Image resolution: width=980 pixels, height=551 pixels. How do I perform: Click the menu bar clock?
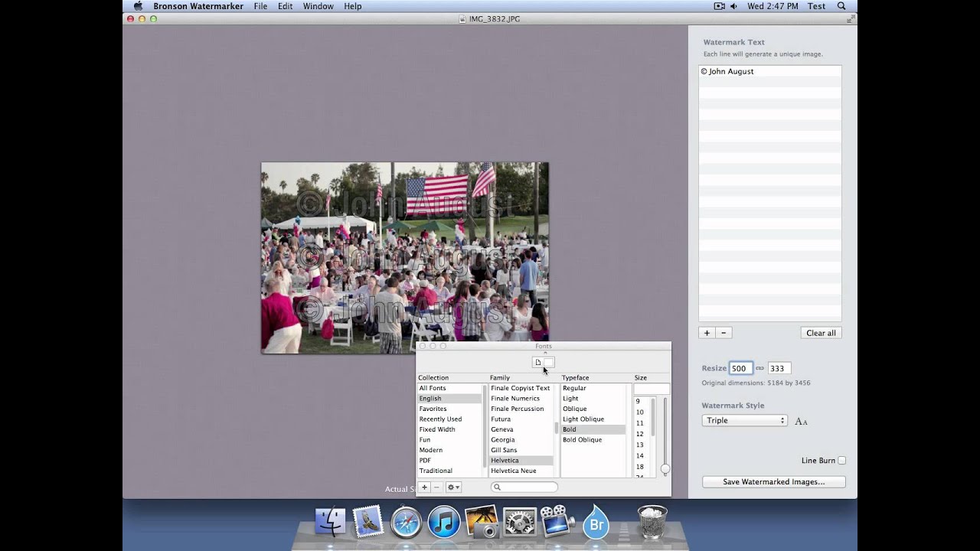pos(773,6)
